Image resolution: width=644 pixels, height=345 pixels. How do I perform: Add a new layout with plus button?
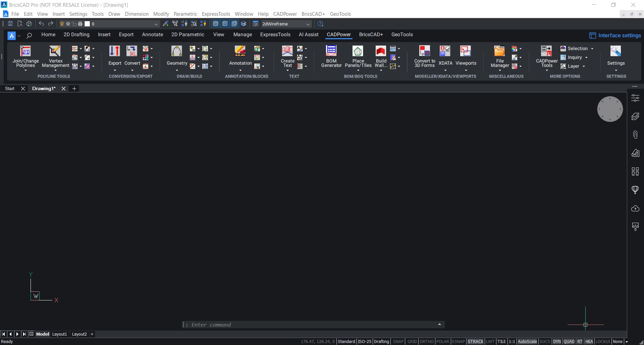92,334
